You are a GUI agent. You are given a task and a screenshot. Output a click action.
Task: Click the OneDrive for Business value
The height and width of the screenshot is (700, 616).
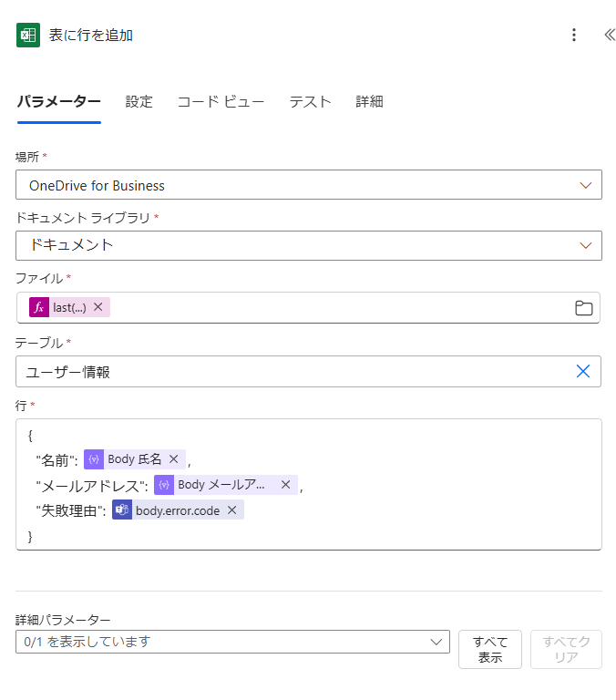(97, 185)
